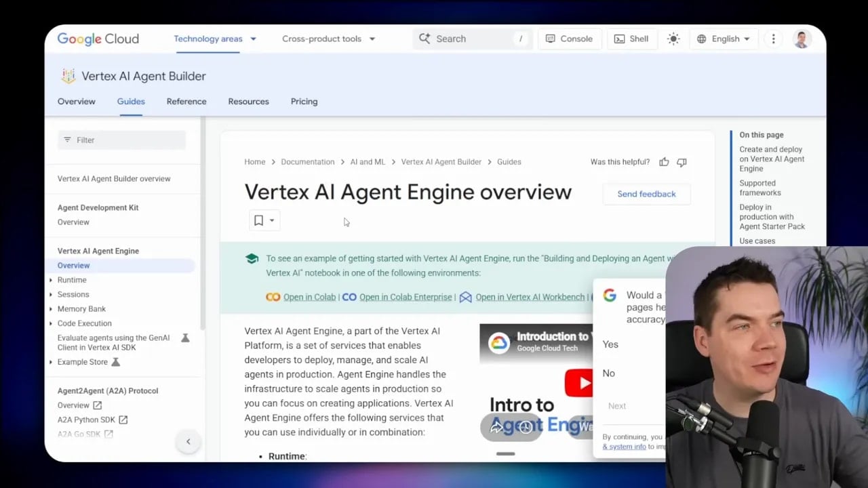Click the Colab Enterprise logo icon
The width and height of the screenshot is (868, 488).
[x=349, y=297]
